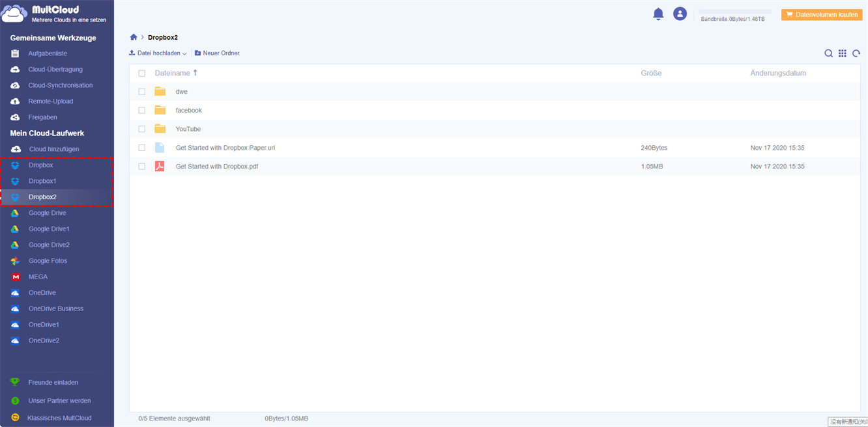
Task: Click the dwe folder icon
Action: [x=160, y=92]
